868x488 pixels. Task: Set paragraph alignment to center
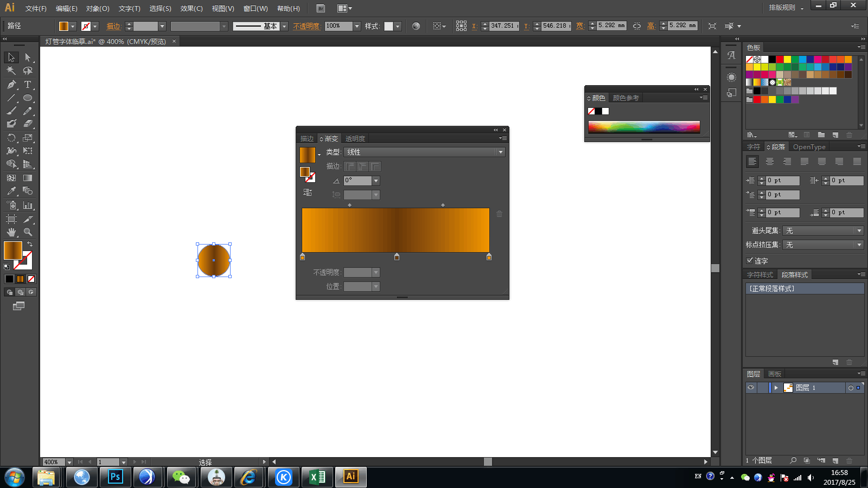[770, 162]
